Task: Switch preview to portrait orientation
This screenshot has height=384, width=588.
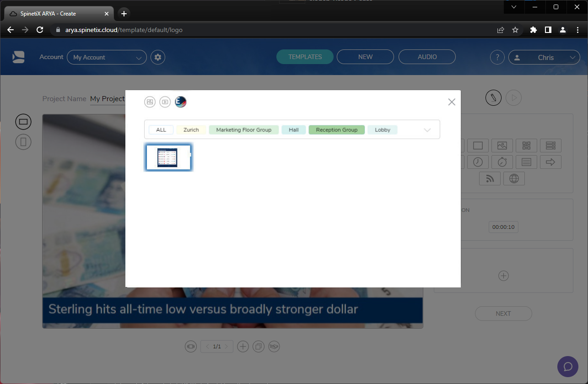Action: (x=23, y=142)
